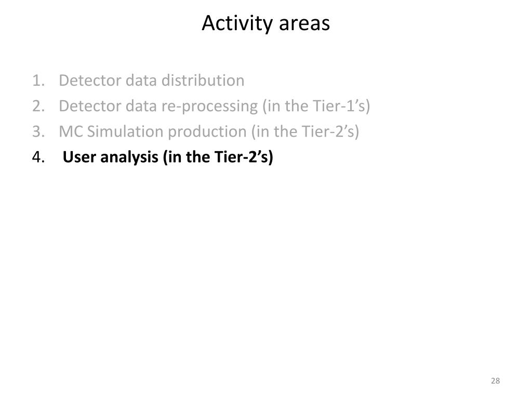Click the word 're-processing' in item two
The width and height of the screenshot is (532, 399).
[x=209, y=107]
